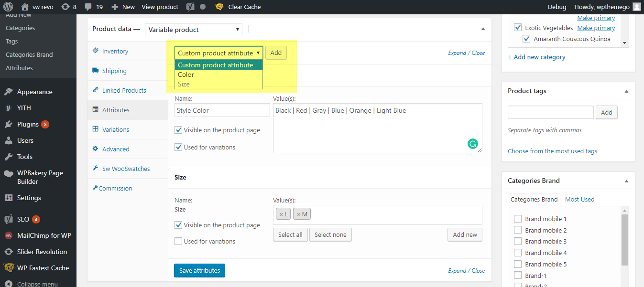Screen dimensions: 644x287
Task: Click the Save attributes button
Action: tap(199, 270)
